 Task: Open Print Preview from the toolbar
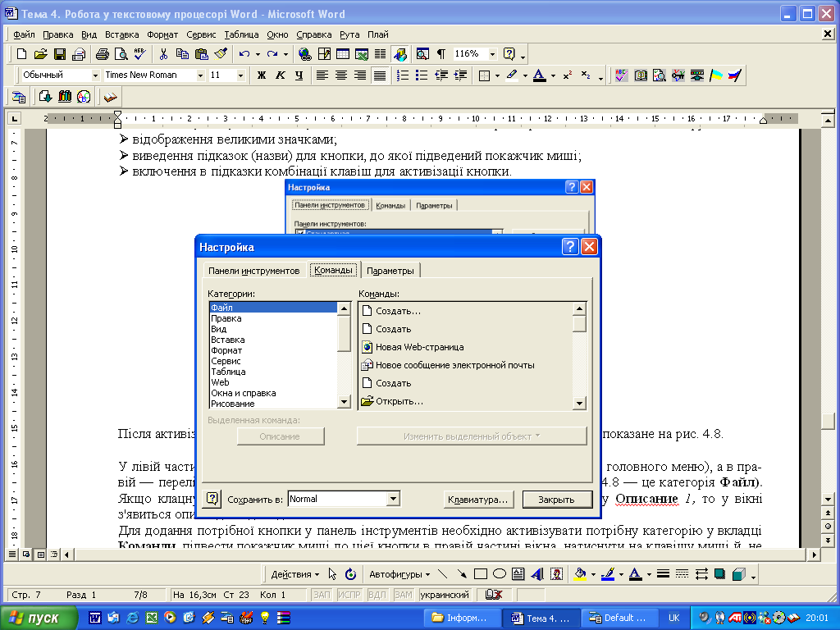[x=121, y=53]
